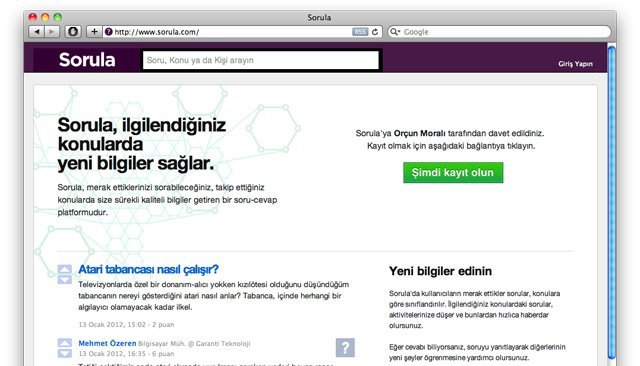The image size is (640, 366).
Task: Go back with the browser back arrow
Action: tap(37, 31)
